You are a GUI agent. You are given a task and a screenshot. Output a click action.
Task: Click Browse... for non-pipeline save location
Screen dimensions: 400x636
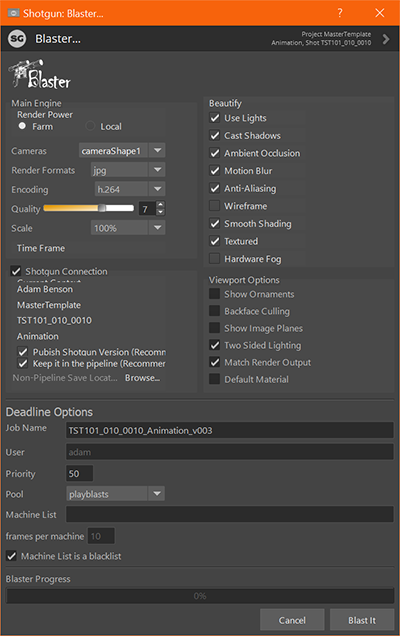142,378
